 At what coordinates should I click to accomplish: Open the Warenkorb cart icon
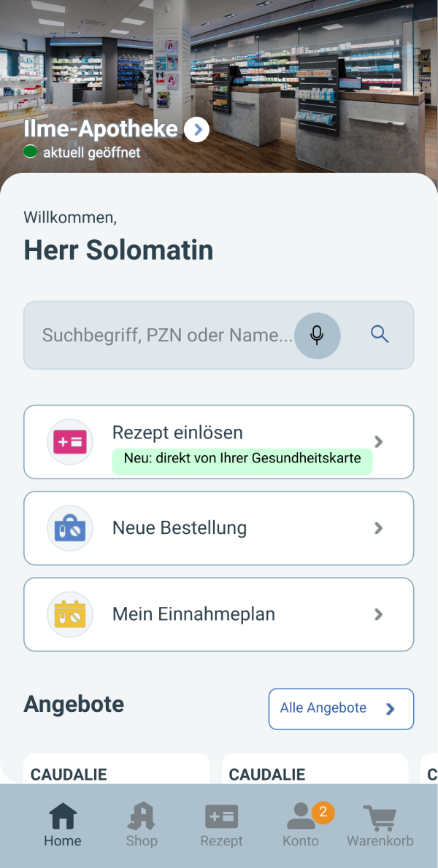click(x=380, y=817)
